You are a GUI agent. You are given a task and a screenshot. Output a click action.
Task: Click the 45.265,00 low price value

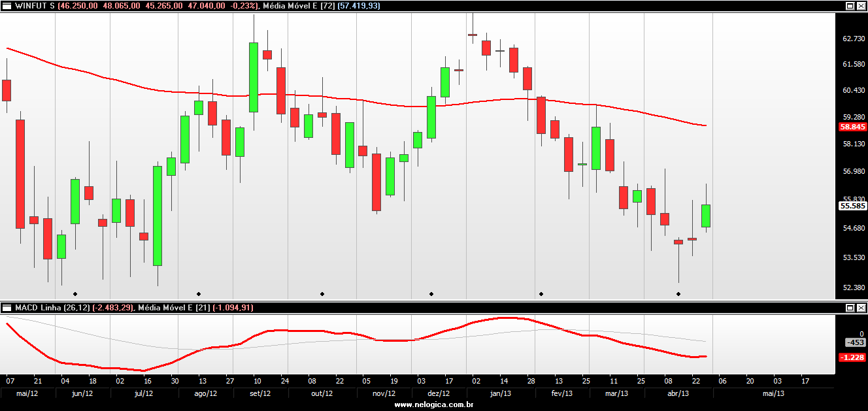[x=163, y=5]
